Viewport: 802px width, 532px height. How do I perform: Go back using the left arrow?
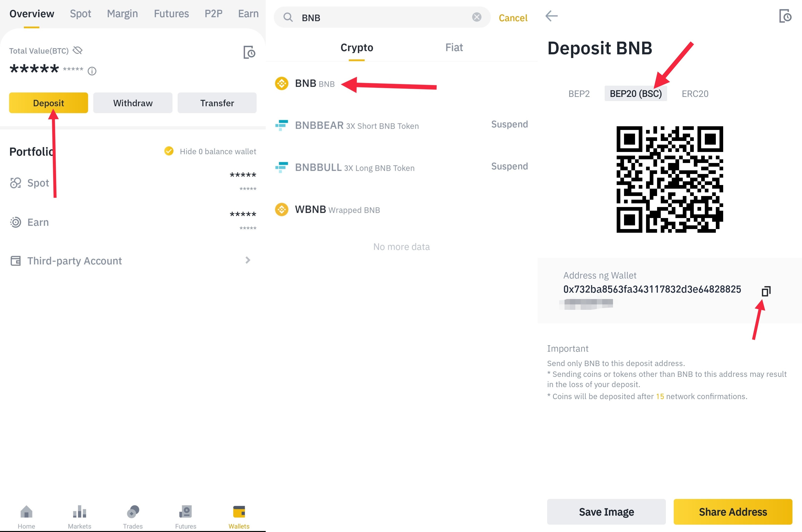click(x=552, y=16)
